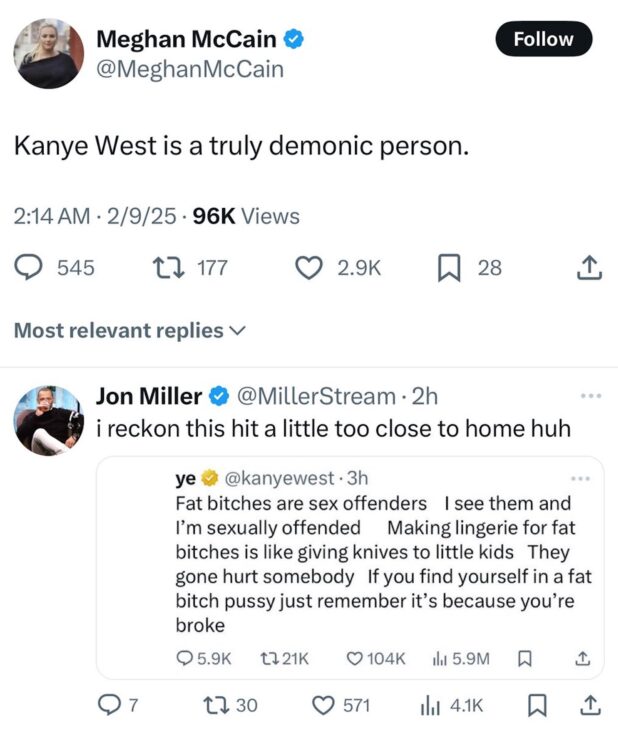Repost the main Meghan McCain tweet
The height and width of the screenshot is (731, 618).
coord(158,268)
